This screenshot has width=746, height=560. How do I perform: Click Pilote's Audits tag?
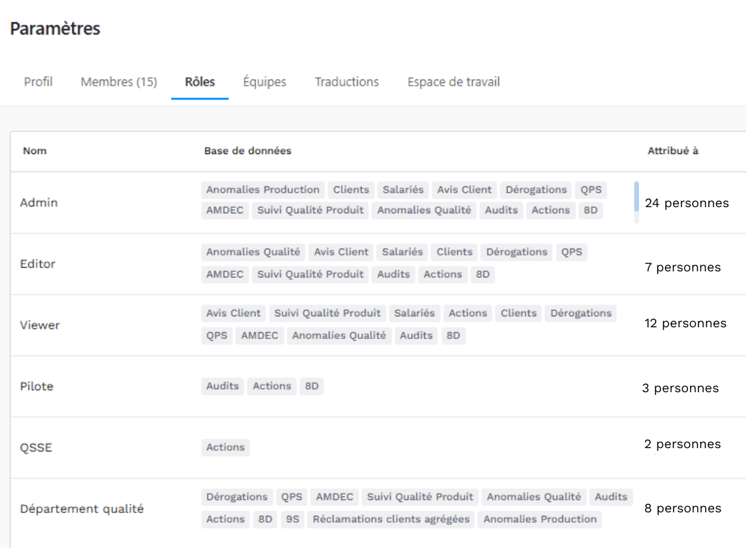[x=222, y=387]
